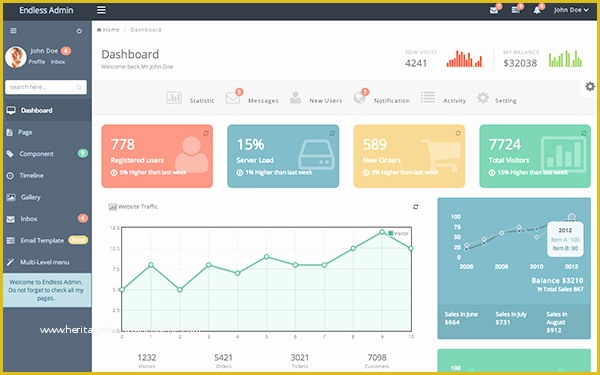Click the green 9 badge beside Component
The width and height of the screenshot is (600, 375).
click(x=83, y=153)
